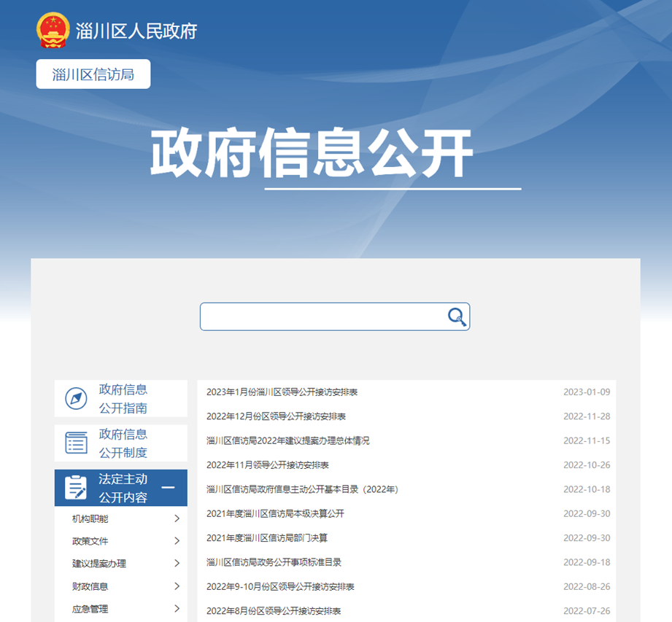Open 2021年度淄川区信访局部门决算 link
672x622 pixels.
266,538
